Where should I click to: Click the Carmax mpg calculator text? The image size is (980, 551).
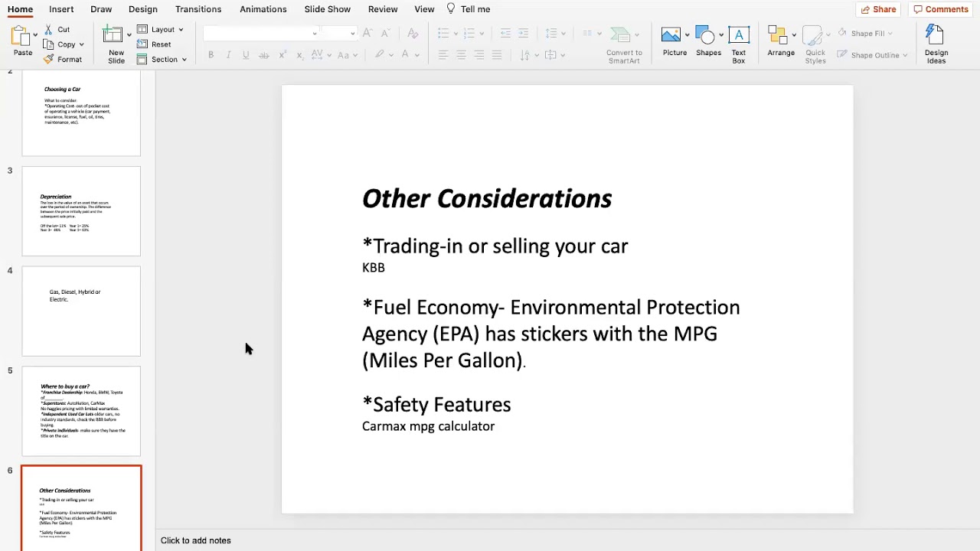(x=428, y=426)
